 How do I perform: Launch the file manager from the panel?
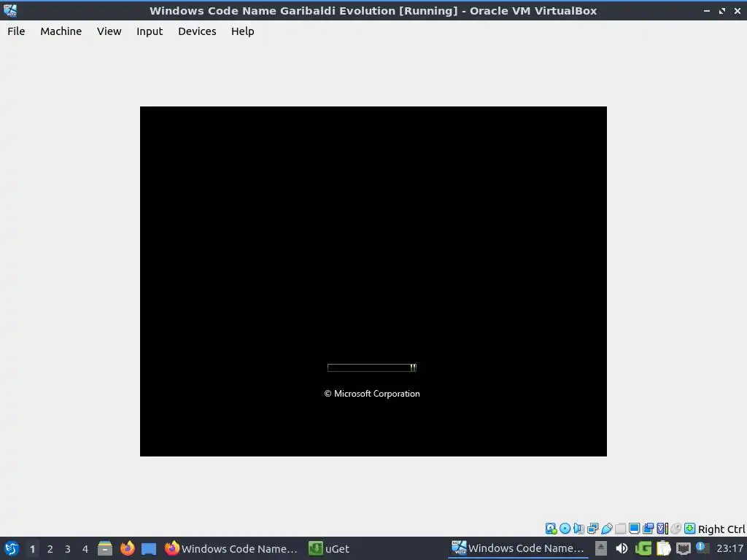[x=105, y=548]
